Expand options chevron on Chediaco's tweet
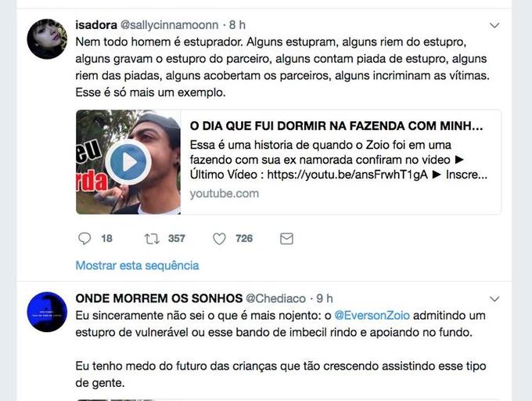The image size is (532, 401). [494, 299]
